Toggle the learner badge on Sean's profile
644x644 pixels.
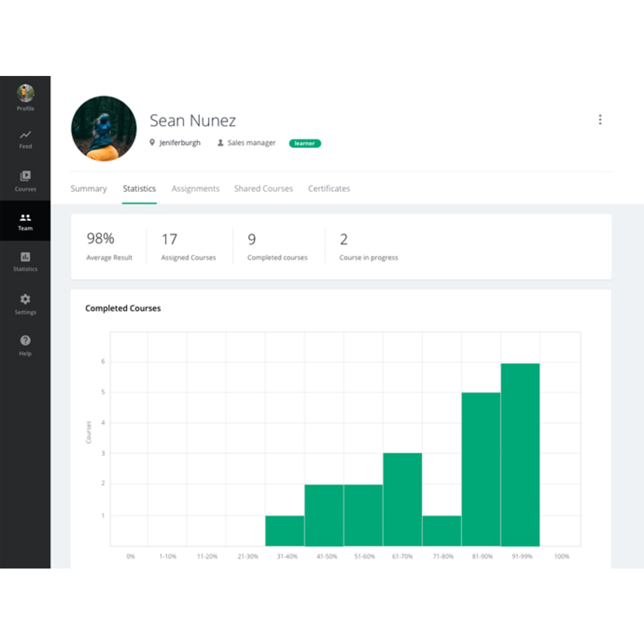click(x=305, y=143)
